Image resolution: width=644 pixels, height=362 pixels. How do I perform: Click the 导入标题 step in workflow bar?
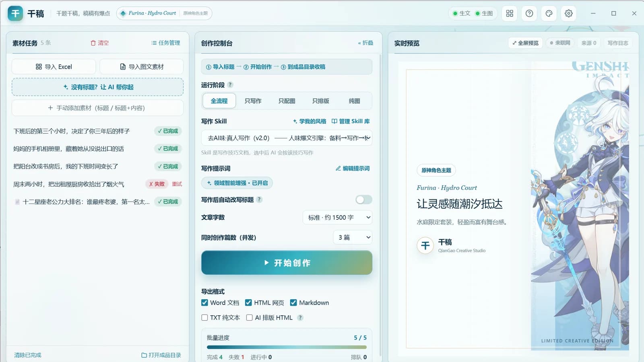220,67
